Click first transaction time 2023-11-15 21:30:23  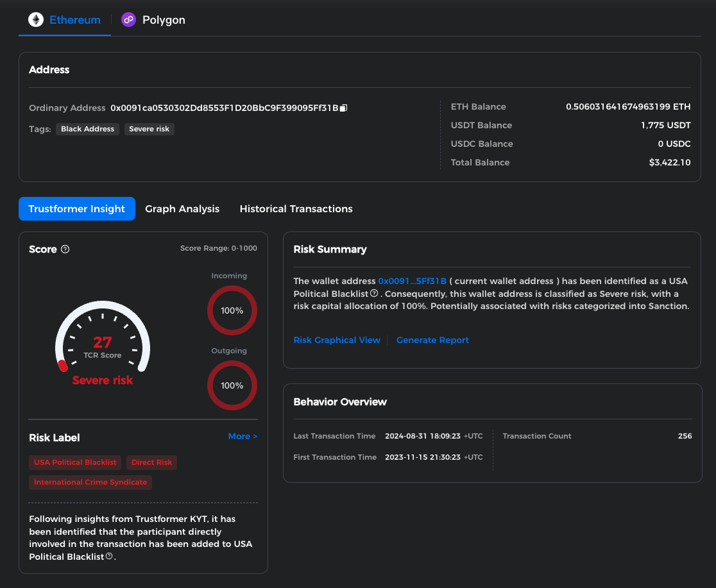423,457
